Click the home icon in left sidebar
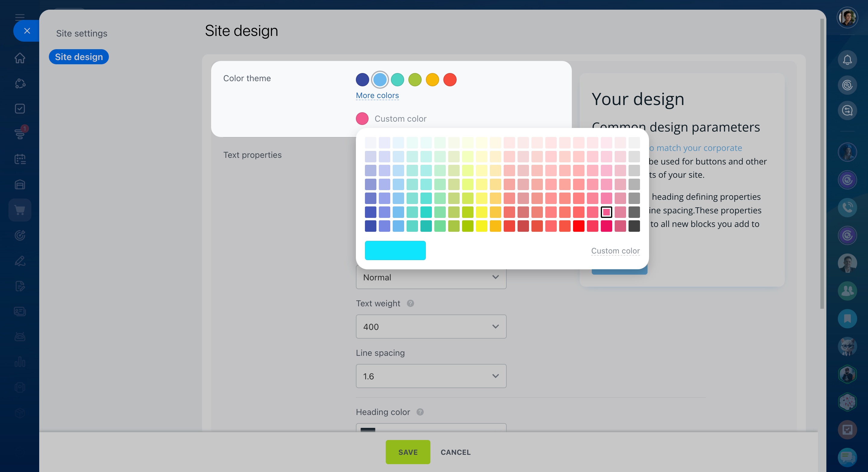The height and width of the screenshot is (472, 868). tap(20, 58)
